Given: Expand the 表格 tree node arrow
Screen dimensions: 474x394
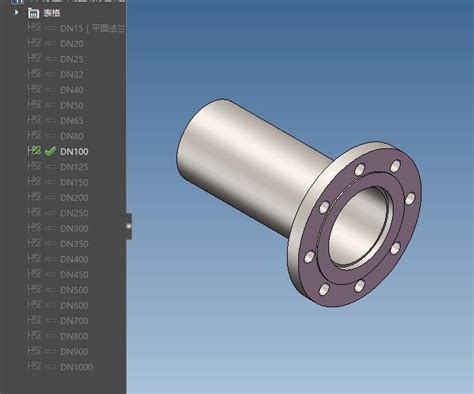Looking at the screenshot, I should pyautogui.click(x=16, y=13).
